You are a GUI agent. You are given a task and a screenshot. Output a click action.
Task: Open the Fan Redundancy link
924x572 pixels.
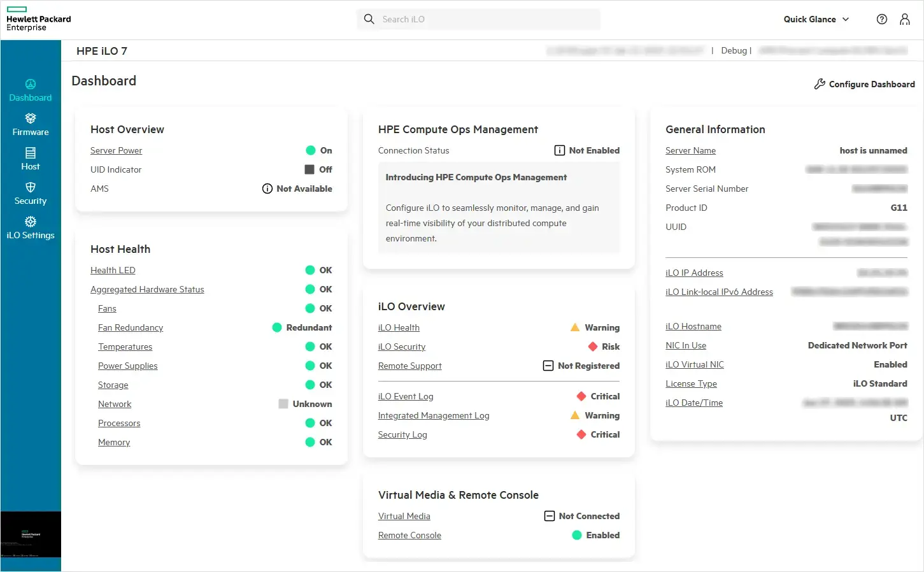(131, 327)
